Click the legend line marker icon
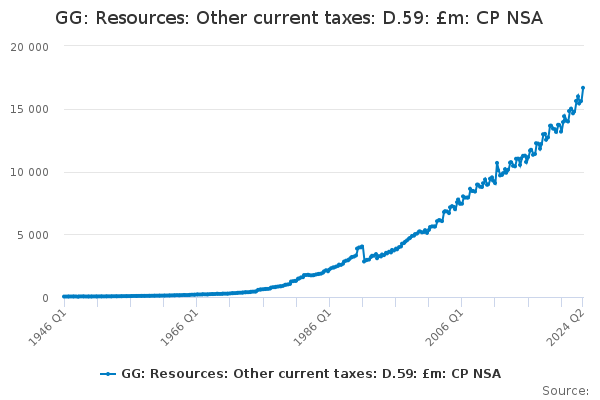 pyautogui.click(x=108, y=374)
